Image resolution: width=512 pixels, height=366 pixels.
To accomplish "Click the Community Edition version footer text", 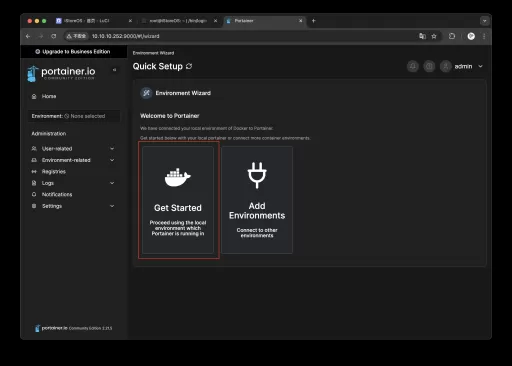I will pos(91,328).
